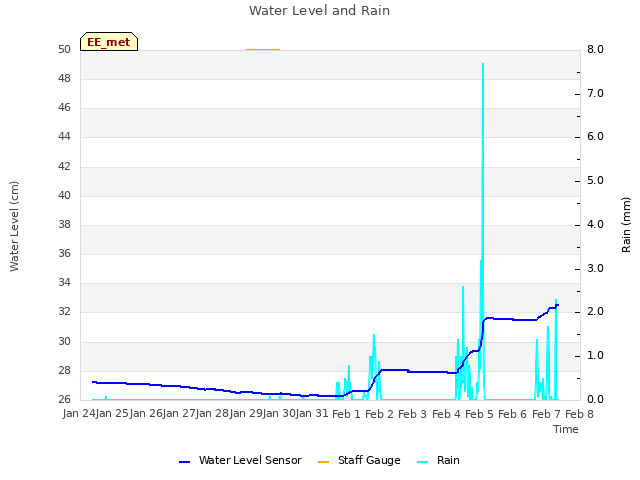The width and height of the screenshot is (640, 480).
Task: Click the Feb 1 x-axis tick label
Action: (346, 414)
